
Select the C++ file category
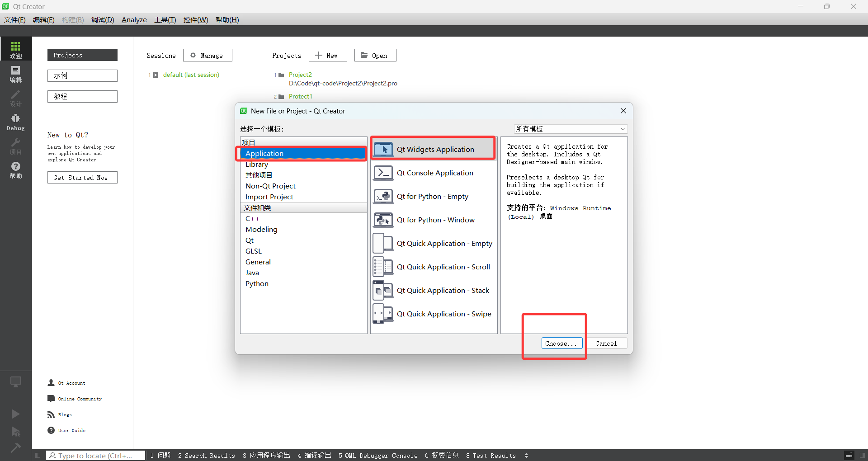click(x=303, y=218)
